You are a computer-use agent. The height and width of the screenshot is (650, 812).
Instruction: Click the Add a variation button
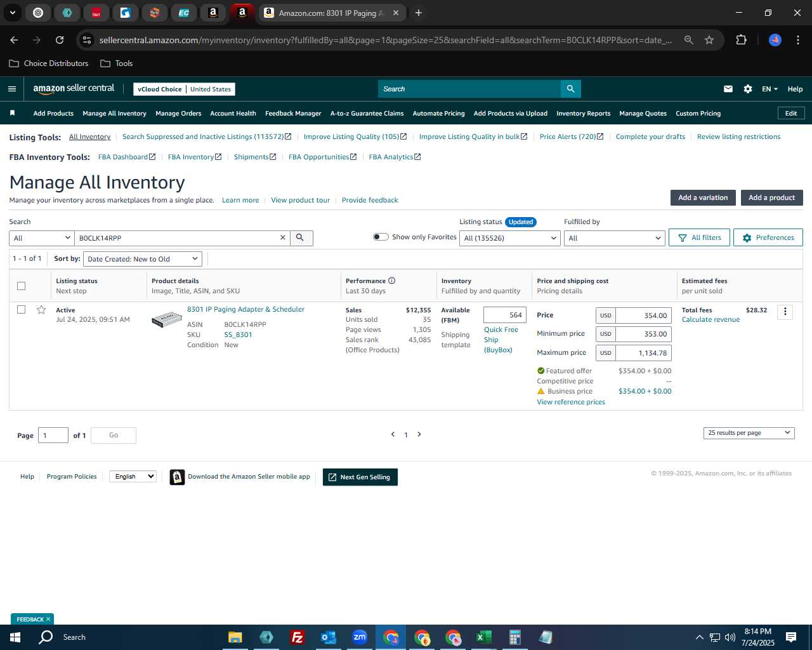(703, 197)
